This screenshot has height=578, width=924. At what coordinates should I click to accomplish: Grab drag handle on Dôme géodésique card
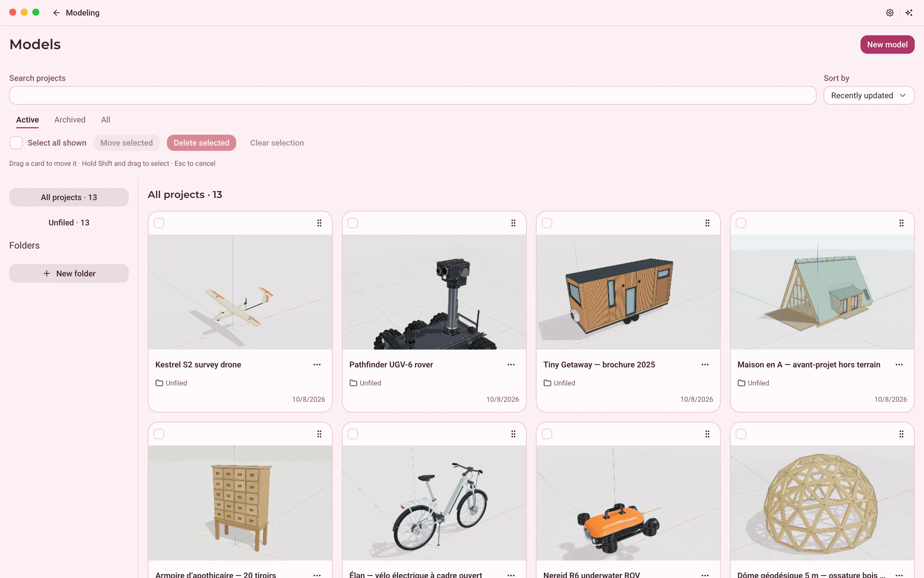[x=901, y=434]
